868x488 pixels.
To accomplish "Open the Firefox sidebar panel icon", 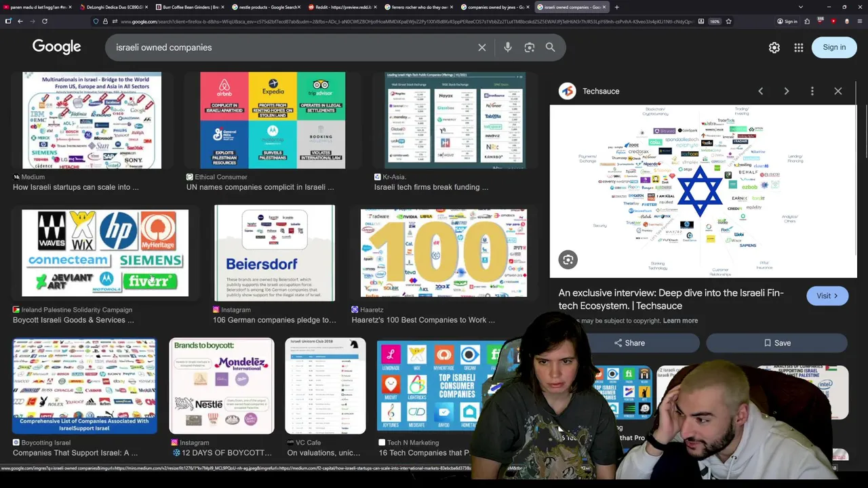I will coord(8,21).
